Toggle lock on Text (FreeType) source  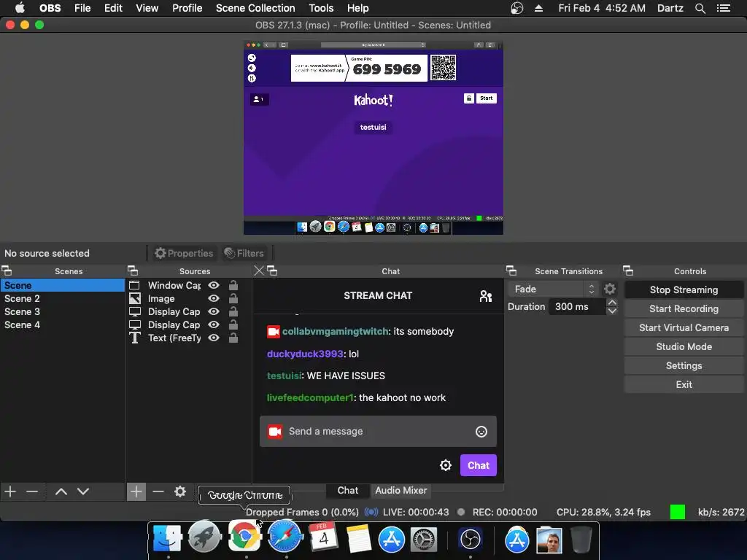tap(233, 338)
